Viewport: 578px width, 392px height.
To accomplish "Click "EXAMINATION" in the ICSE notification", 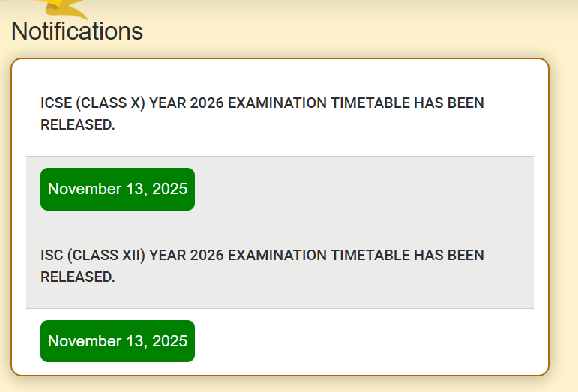I will tap(278, 103).
